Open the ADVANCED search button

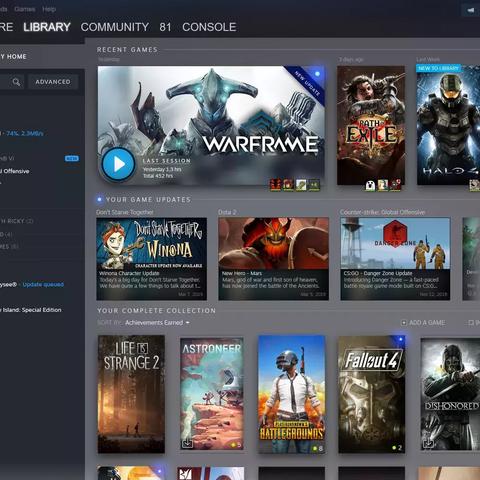53,82
